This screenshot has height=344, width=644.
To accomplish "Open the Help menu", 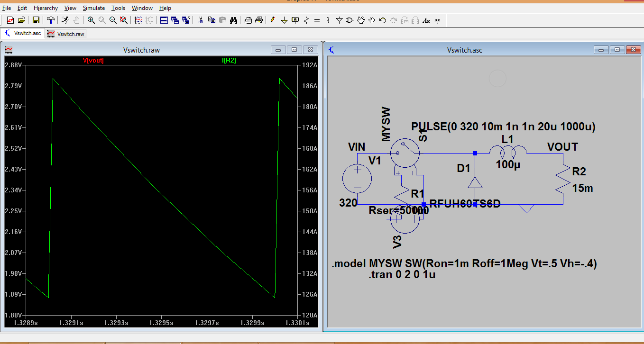I will 165,8.
